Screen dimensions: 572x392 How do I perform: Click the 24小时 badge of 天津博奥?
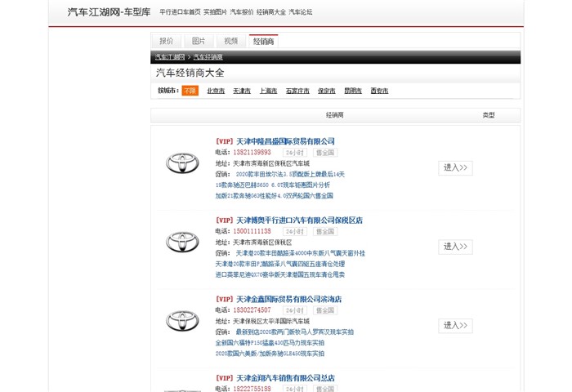pos(295,232)
